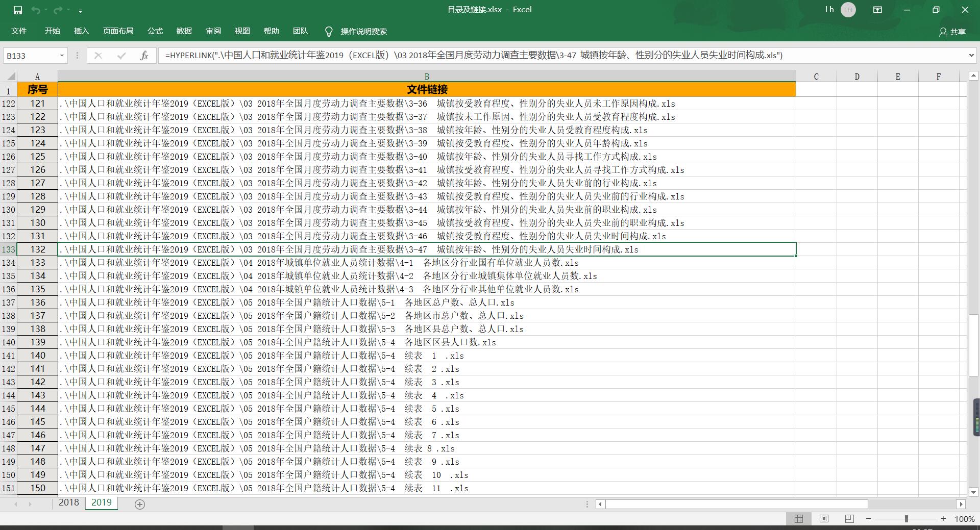The width and height of the screenshot is (980, 530).
Task: Open link 5-4 各地区区县人口数.xls
Action: 278,342
